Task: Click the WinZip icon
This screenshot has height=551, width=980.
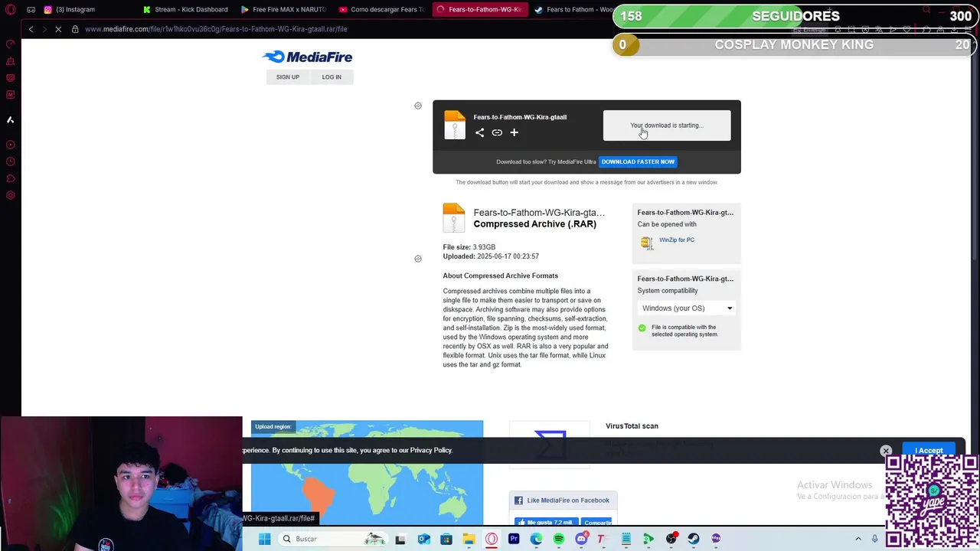Action: coord(647,243)
